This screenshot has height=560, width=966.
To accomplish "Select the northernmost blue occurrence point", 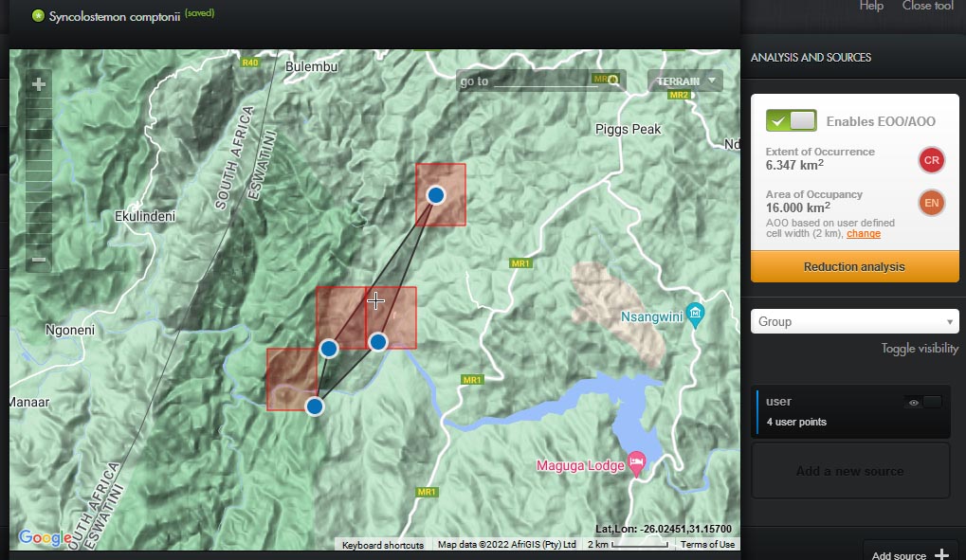I will [x=436, y=195].
